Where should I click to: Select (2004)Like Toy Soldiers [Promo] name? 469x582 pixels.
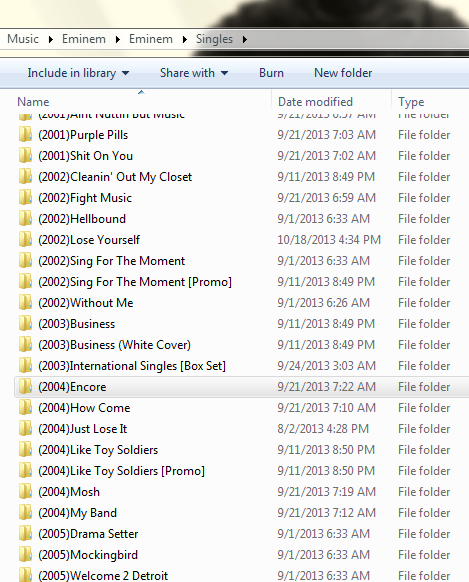click(x=121, y=471)
